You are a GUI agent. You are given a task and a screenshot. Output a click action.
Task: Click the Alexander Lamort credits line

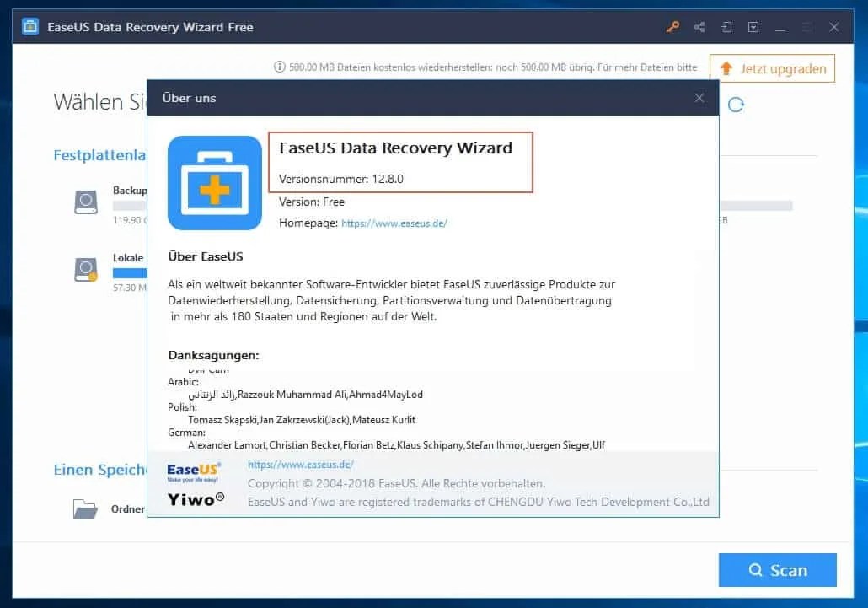point(396,445)
